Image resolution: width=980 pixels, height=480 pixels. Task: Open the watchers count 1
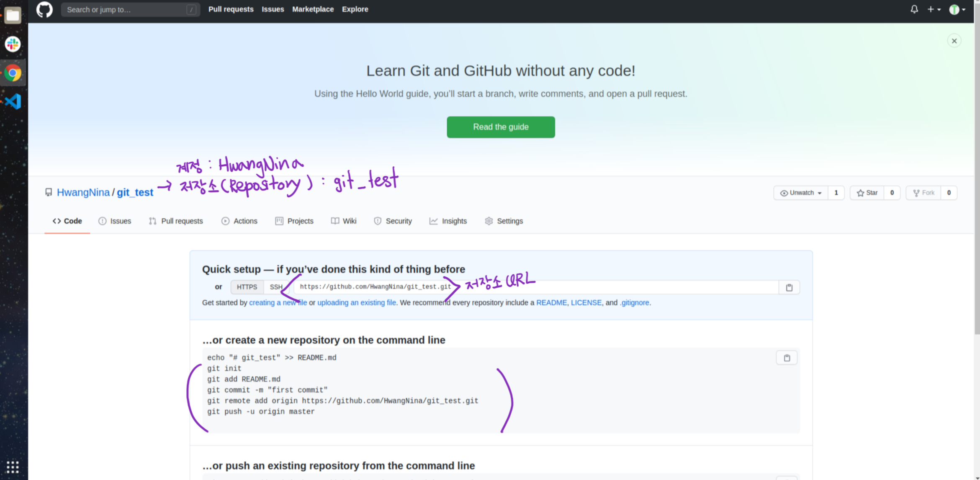point(836,193)
